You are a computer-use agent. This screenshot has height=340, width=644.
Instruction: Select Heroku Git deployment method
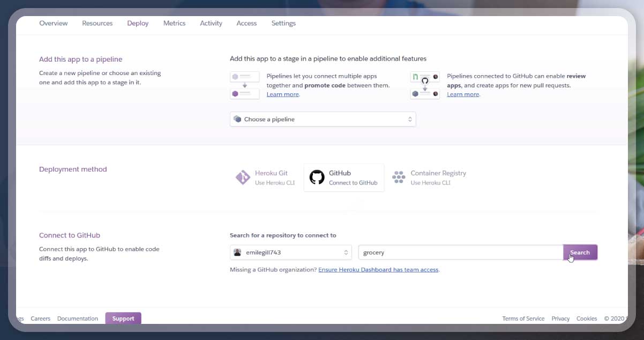[265, 178]
